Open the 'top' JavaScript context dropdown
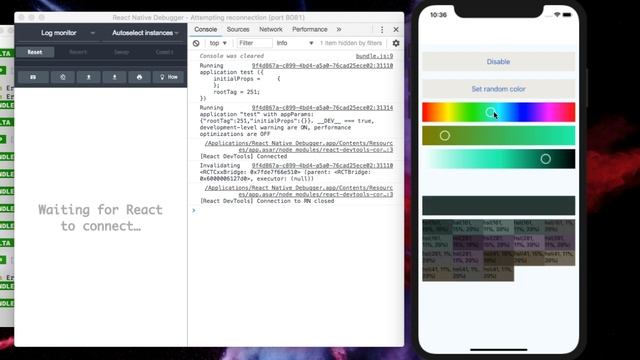 [x=218, y=43]
